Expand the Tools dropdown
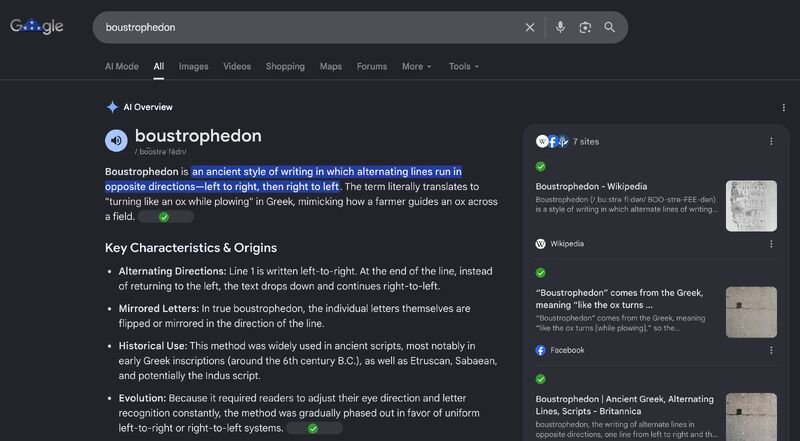This screenshot has width=800, height=441. pos(464,66)
